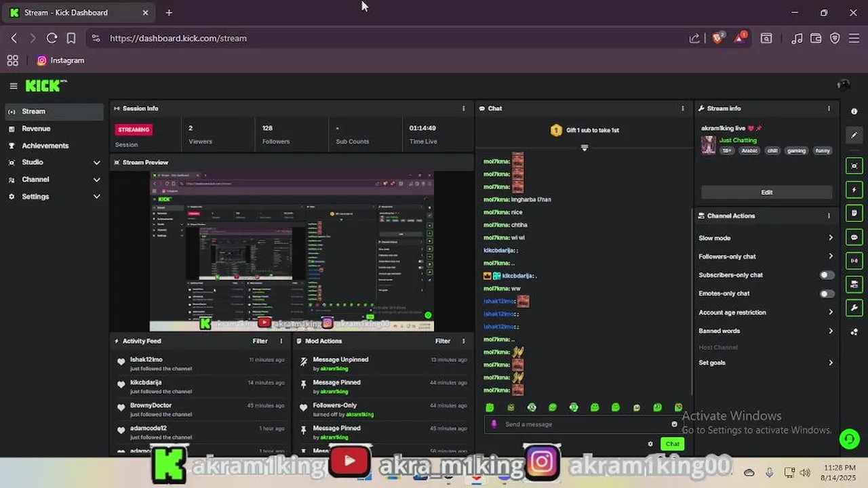Expand Banned words settings

766,331
